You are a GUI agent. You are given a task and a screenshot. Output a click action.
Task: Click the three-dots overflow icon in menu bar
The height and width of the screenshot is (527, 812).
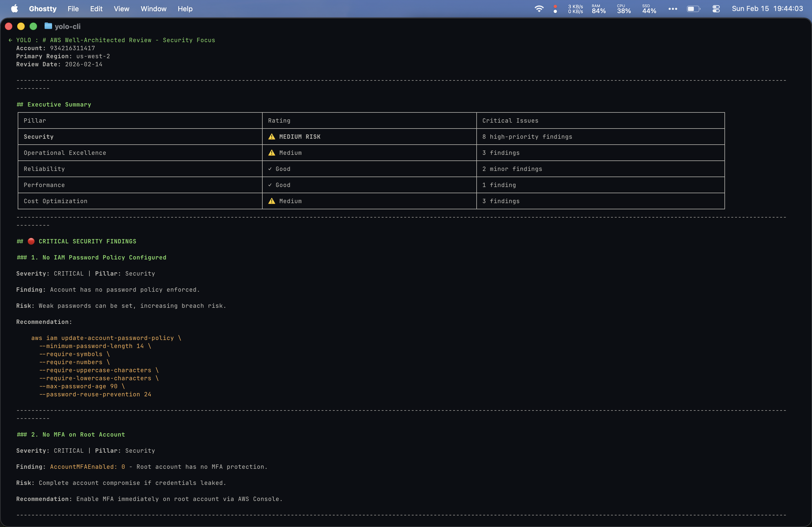pos(672,9)
